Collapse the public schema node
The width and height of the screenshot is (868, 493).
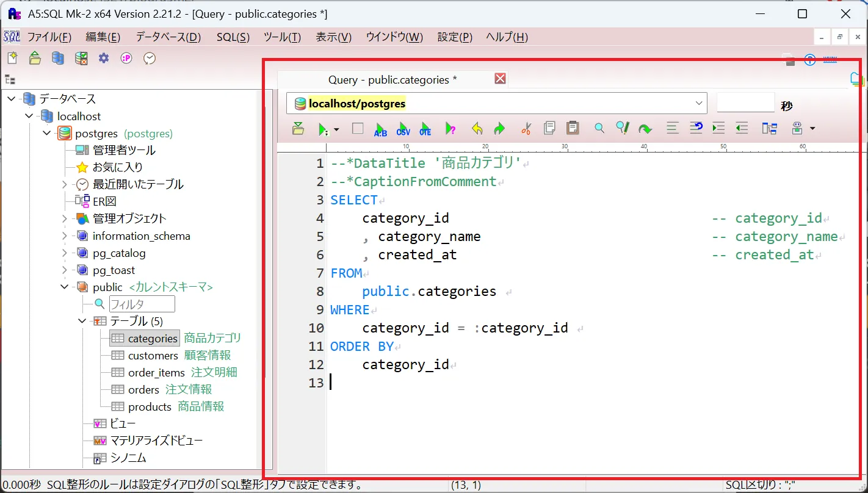coord(65,287)
